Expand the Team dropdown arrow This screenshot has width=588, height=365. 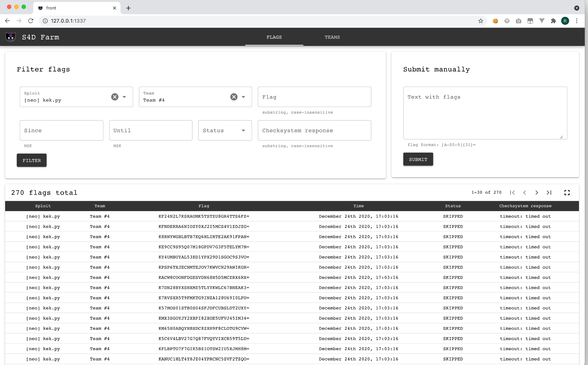(x=244, y=97)
